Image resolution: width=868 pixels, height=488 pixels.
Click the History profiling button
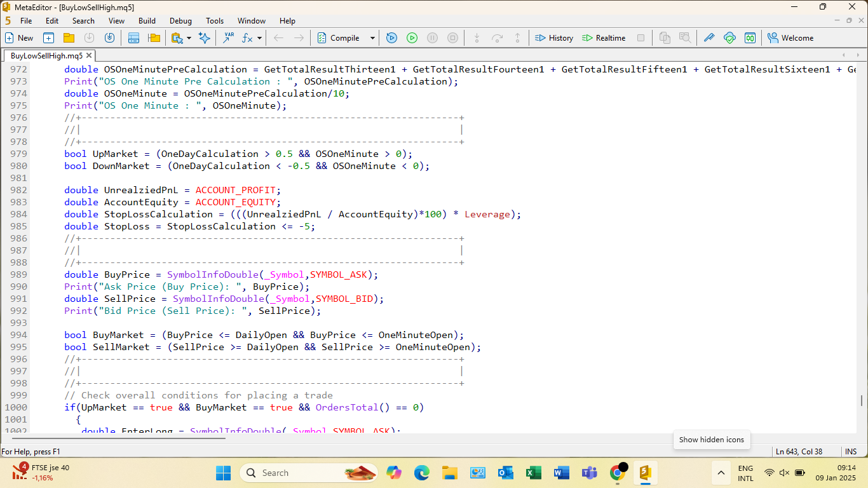(554, 38)
